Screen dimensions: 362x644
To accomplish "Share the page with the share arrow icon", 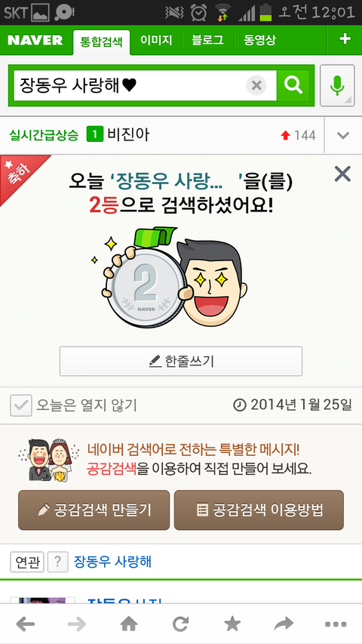I will click(284, 624).
